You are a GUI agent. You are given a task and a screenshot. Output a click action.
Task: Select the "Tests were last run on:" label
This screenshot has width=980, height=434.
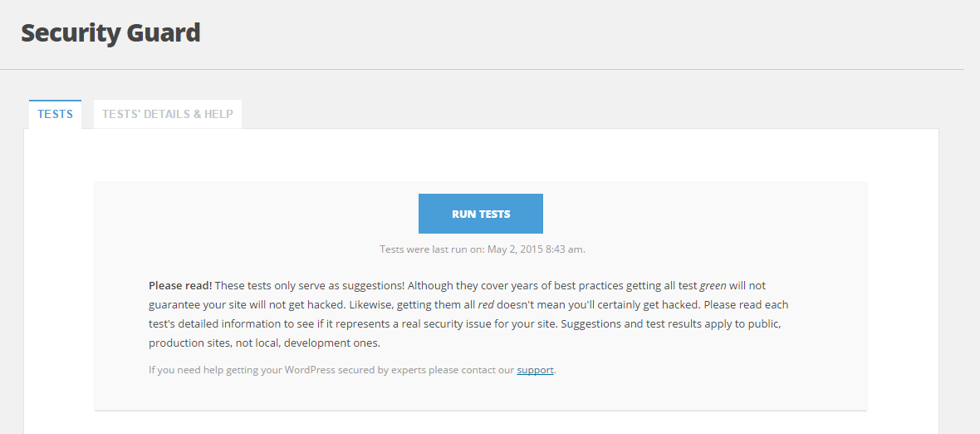pos(433,249)
